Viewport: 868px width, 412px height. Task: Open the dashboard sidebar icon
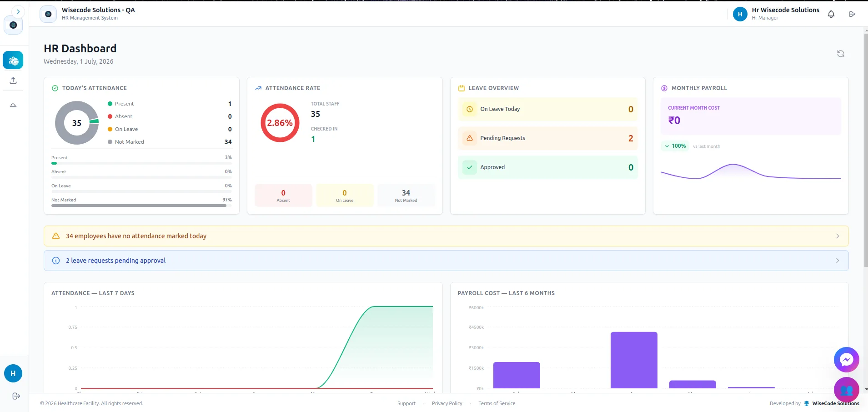coord(13,60)
